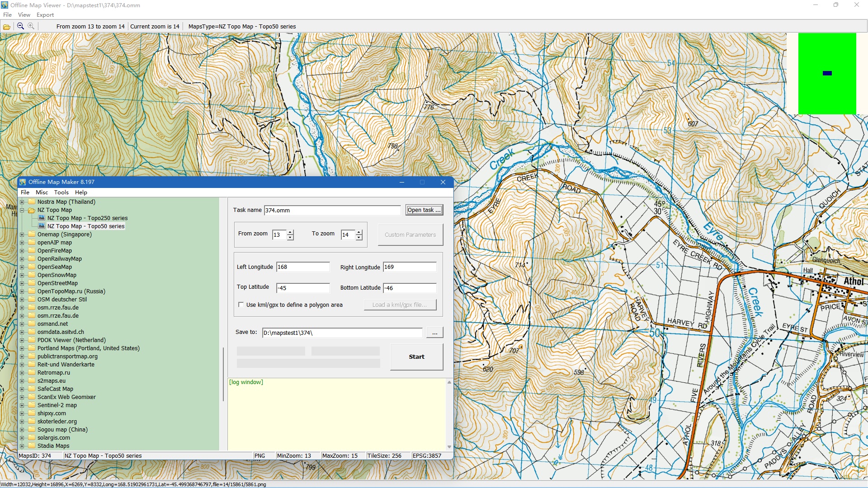Click the Start button
Viewport: 868px width, 488px height.
click(416, 357)
